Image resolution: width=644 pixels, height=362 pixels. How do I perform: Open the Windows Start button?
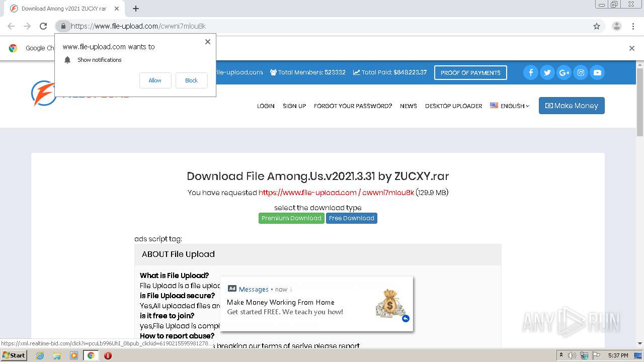[14, 355]
